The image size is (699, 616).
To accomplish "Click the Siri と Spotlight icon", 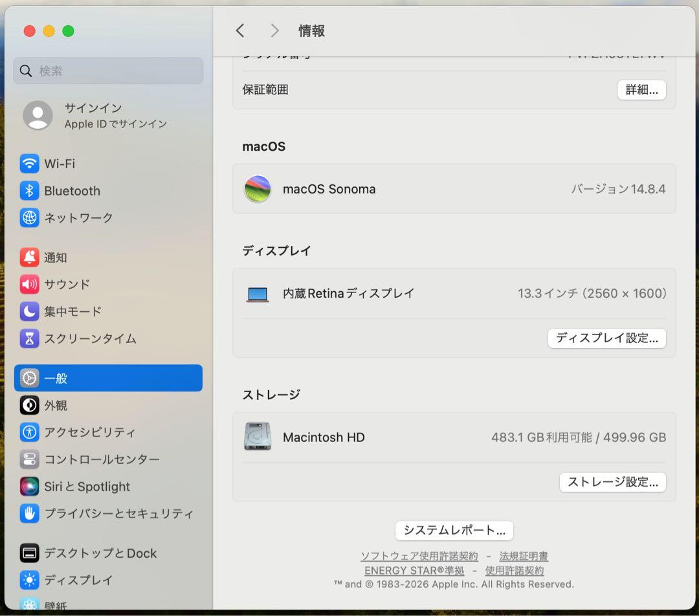I will coord(29,487).
